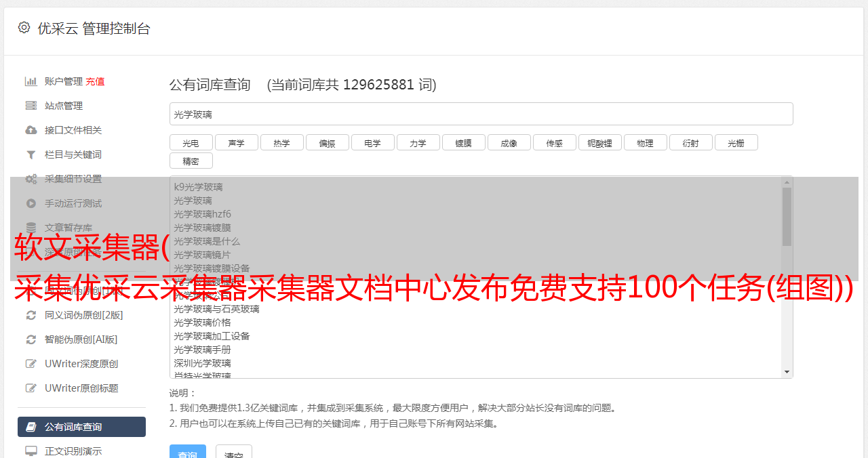This screenshot has width=868, height=458.
Task: Click the 接口文件相关 cloud upload icon
Action: (31, 130)
